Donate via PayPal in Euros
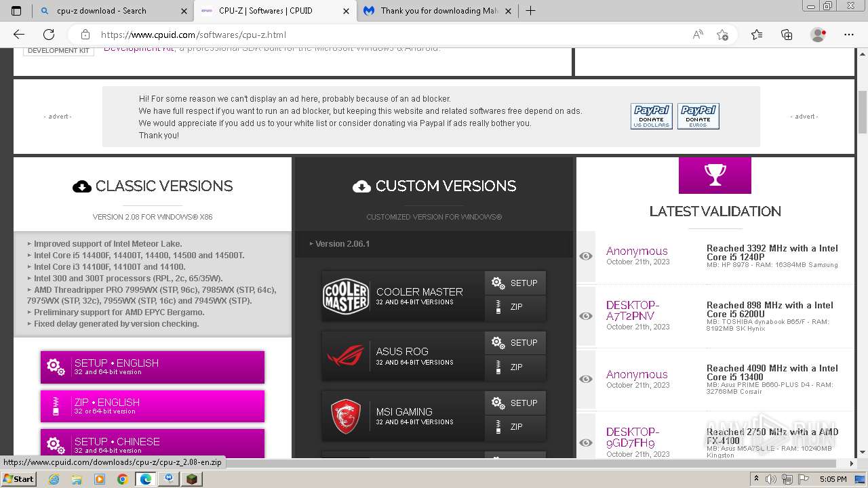868x488 pixels. (x=698, y=116)
